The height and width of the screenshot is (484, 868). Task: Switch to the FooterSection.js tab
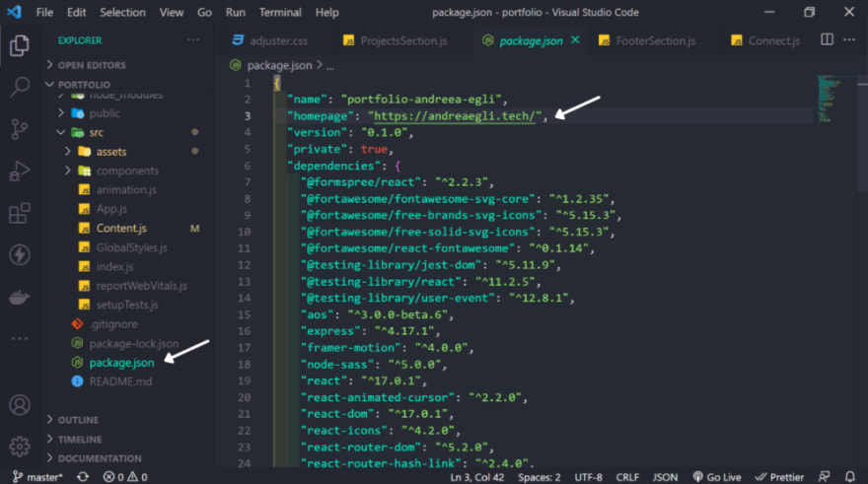coord(648,40)
